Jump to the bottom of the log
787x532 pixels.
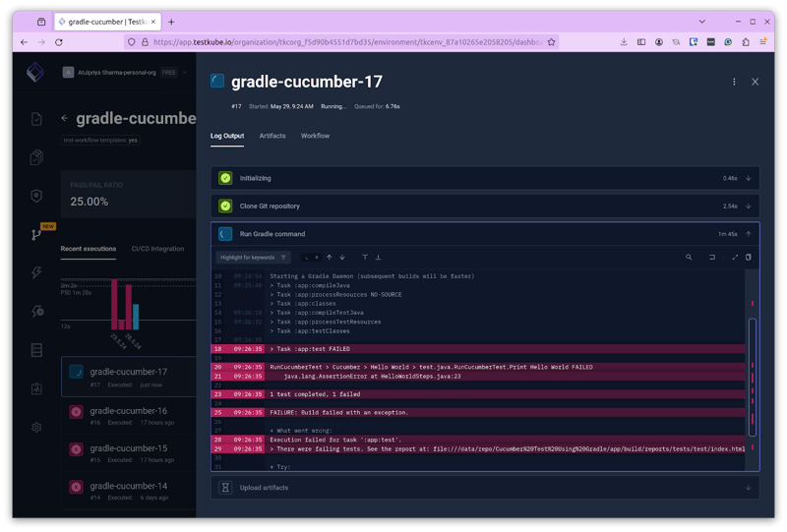tap(378, 258)
